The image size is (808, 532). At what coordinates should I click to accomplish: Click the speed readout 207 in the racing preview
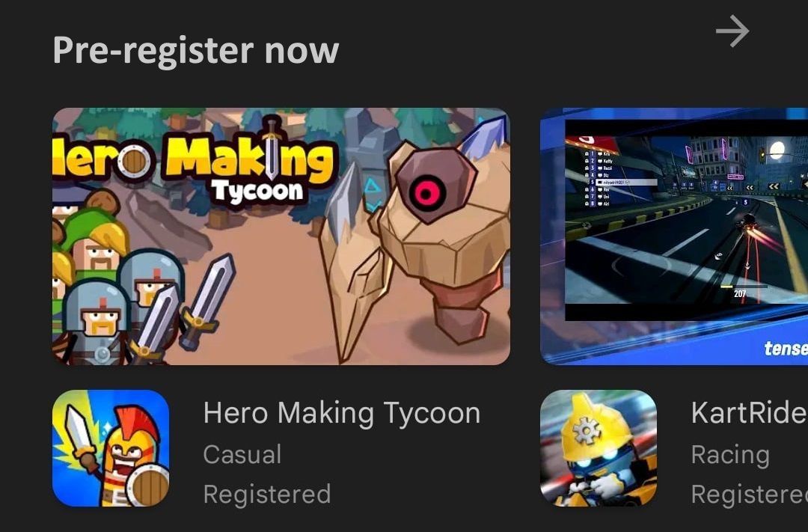(740, 293)
